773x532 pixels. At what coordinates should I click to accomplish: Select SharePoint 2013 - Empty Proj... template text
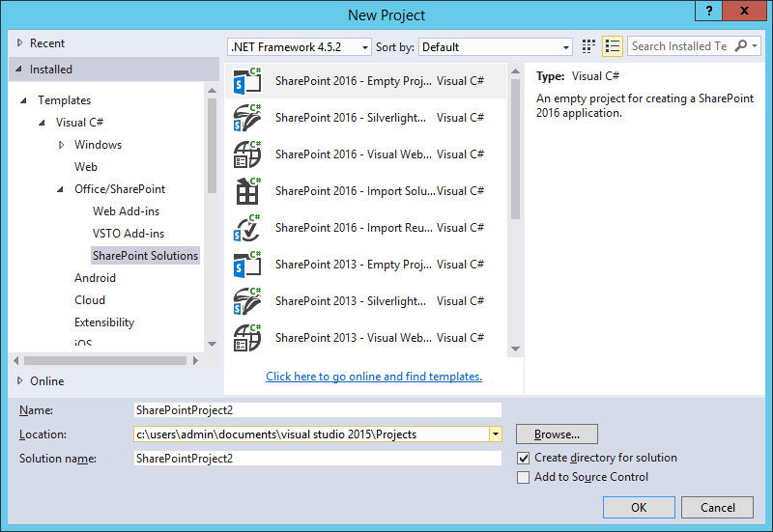coord(354,265)
